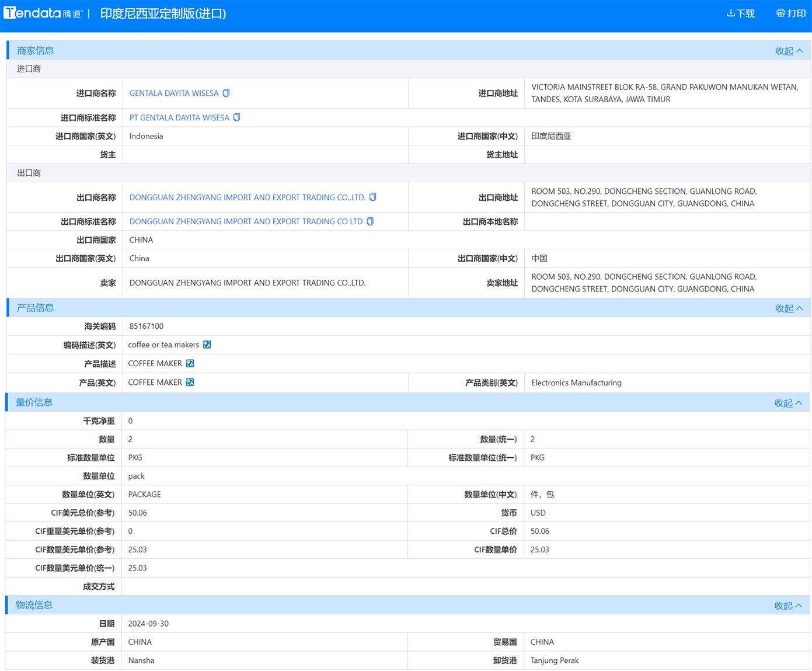Collapse the 物流信息 section

pyautogui.click(x=787, y=606)
